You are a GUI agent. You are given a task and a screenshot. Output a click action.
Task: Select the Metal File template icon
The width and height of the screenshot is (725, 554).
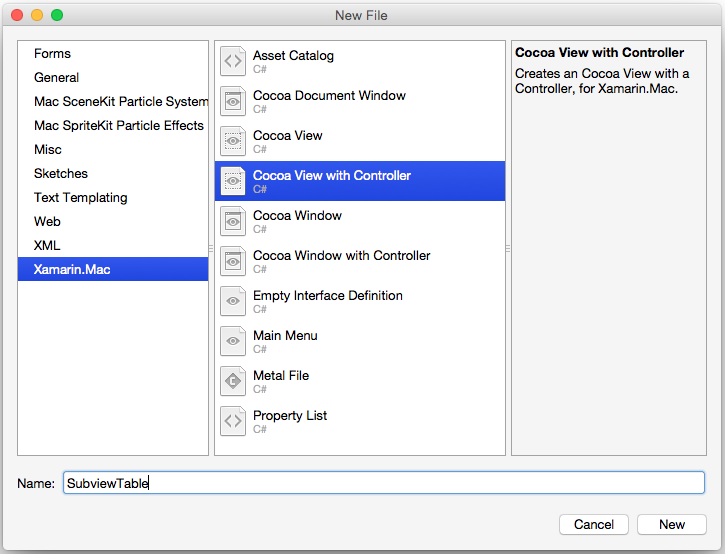(233, 381)
